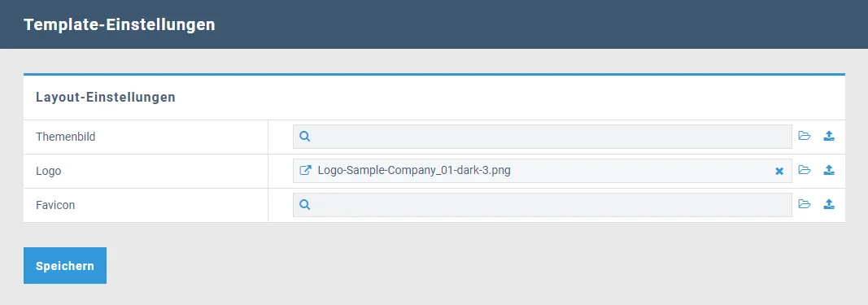
Task: Open file browser for Themenbild
Action: [x=805, y=136]
